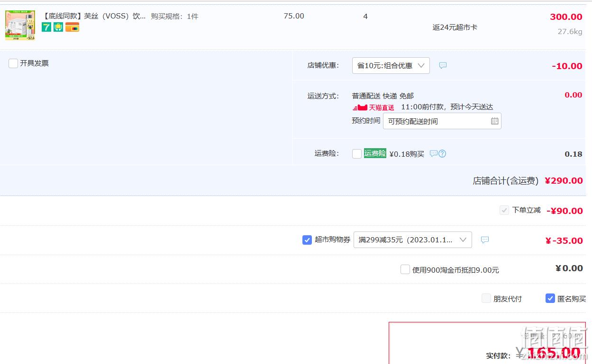This screenshot has width=592, height=364.
Task: Click the ¥0.00 coin deduction amount
Action: pos(569,268)
